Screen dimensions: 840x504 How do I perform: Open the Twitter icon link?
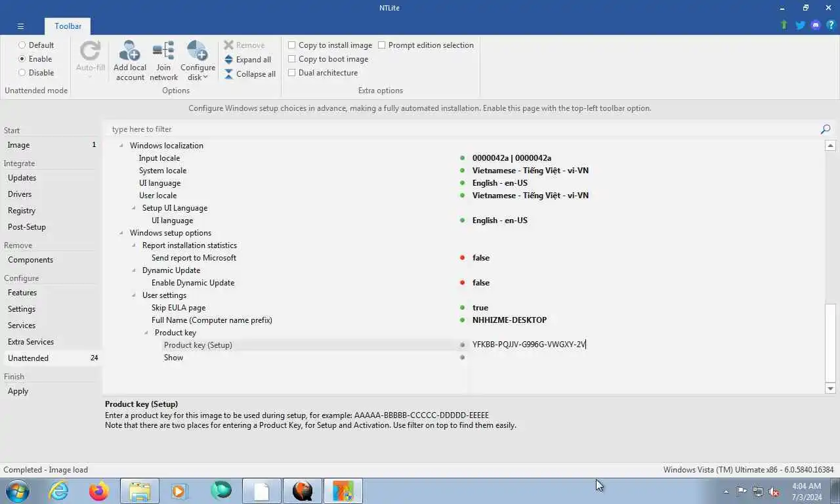(800, 25)
